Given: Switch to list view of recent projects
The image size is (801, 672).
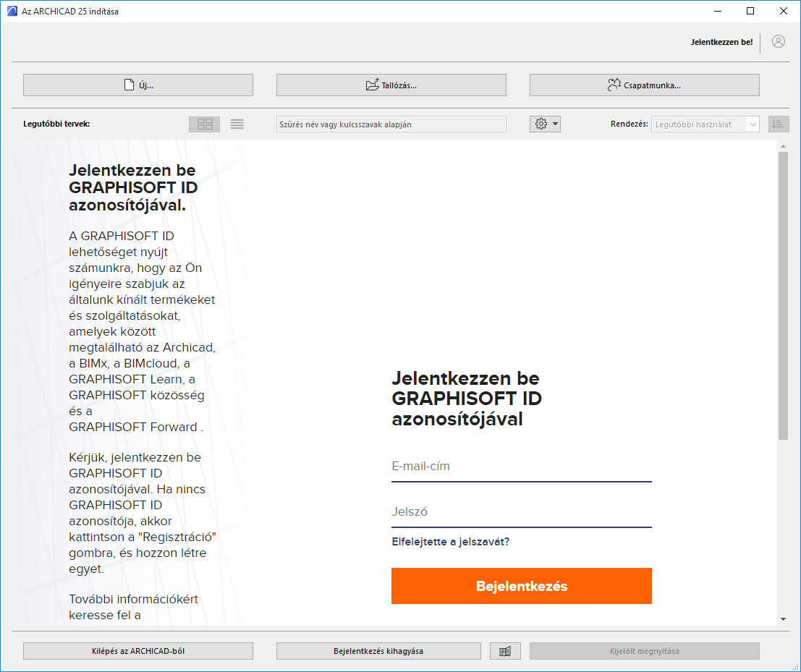Looking at the screenshot, I should (237, 124).
